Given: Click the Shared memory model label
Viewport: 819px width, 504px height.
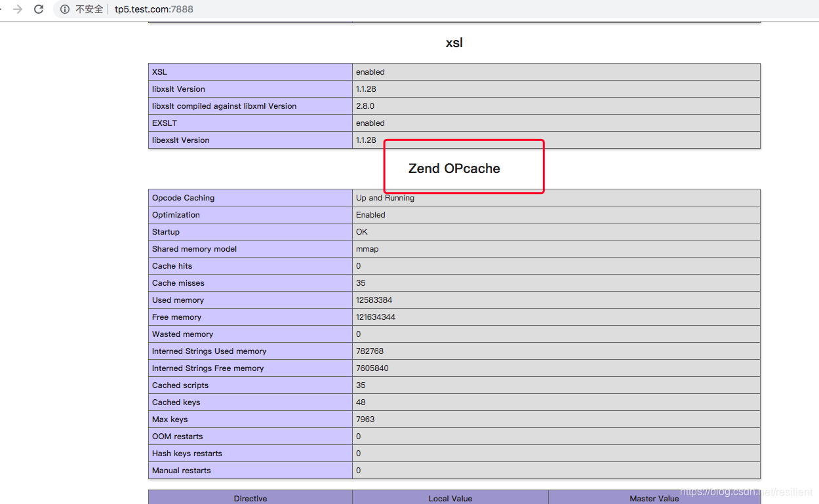Looking at the screenshot, I should (194, 249).
